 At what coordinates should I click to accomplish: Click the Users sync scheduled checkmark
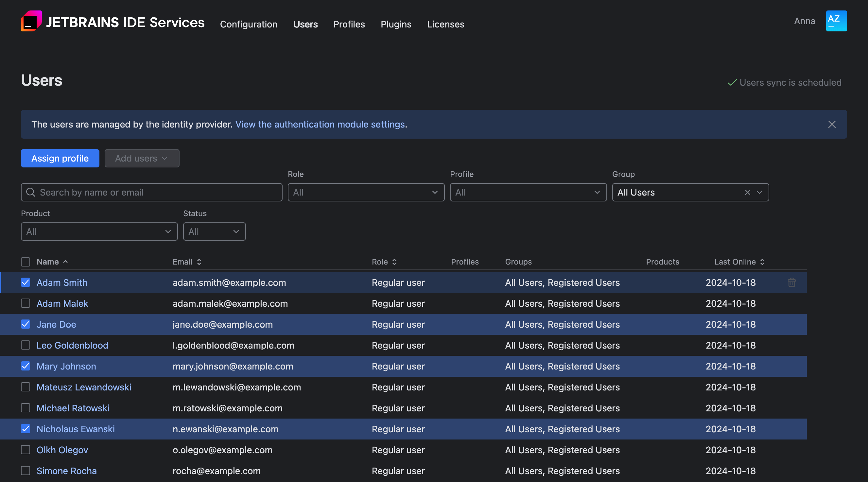click(x=732, y=82)
